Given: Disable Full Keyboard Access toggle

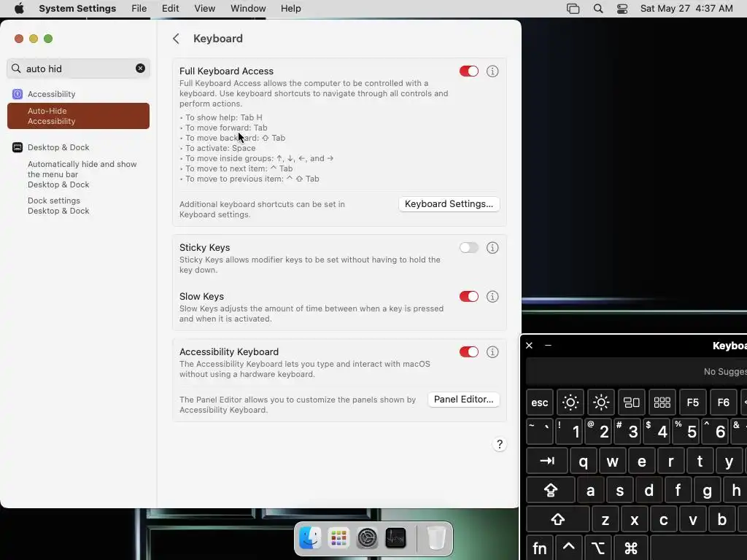Looking at the screenshot, I should (469, 71).
